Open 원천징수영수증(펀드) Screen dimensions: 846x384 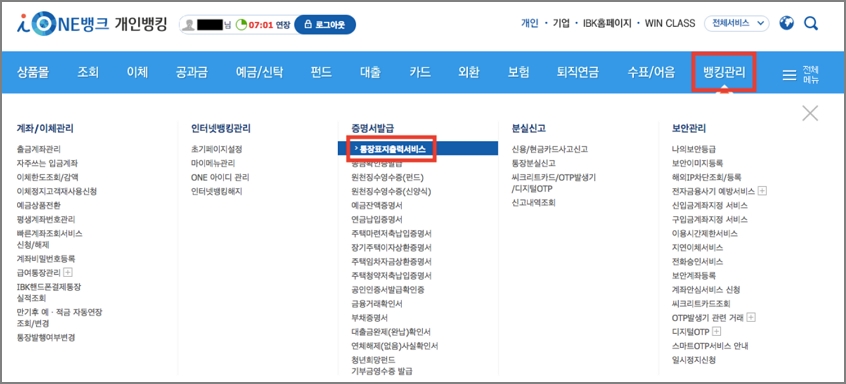click(x=387, y=177)
